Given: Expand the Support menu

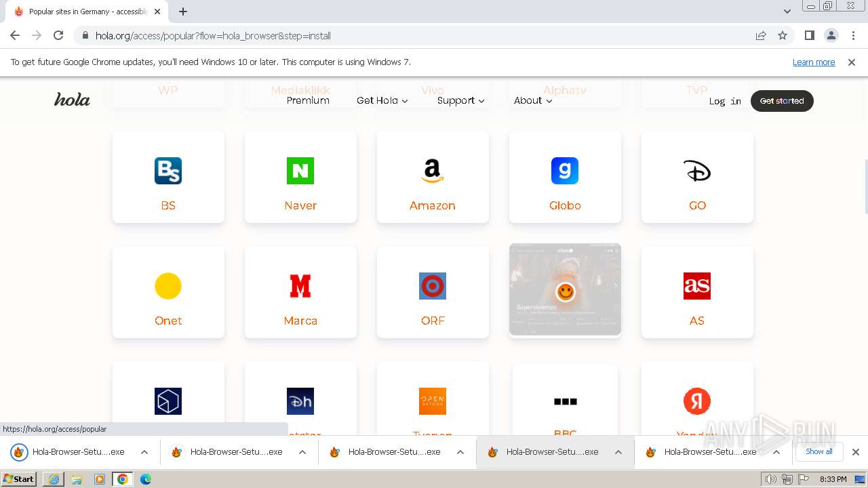Looking at the screenshot, I should [x=461, y=100].
